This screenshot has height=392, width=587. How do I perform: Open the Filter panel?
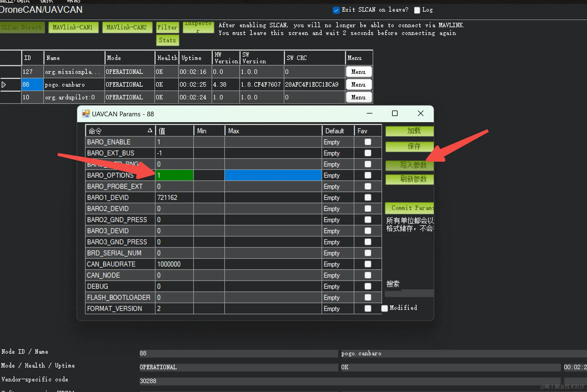(x=167, y=27)
